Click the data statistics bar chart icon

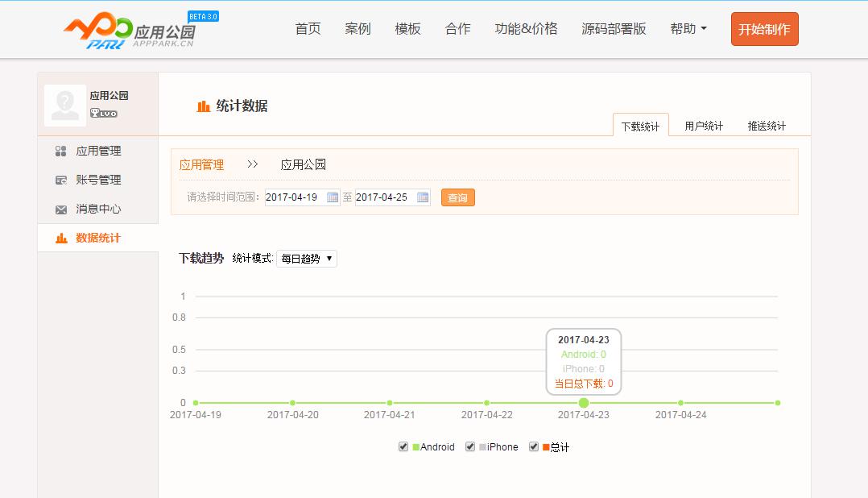[x=60, y=239]
